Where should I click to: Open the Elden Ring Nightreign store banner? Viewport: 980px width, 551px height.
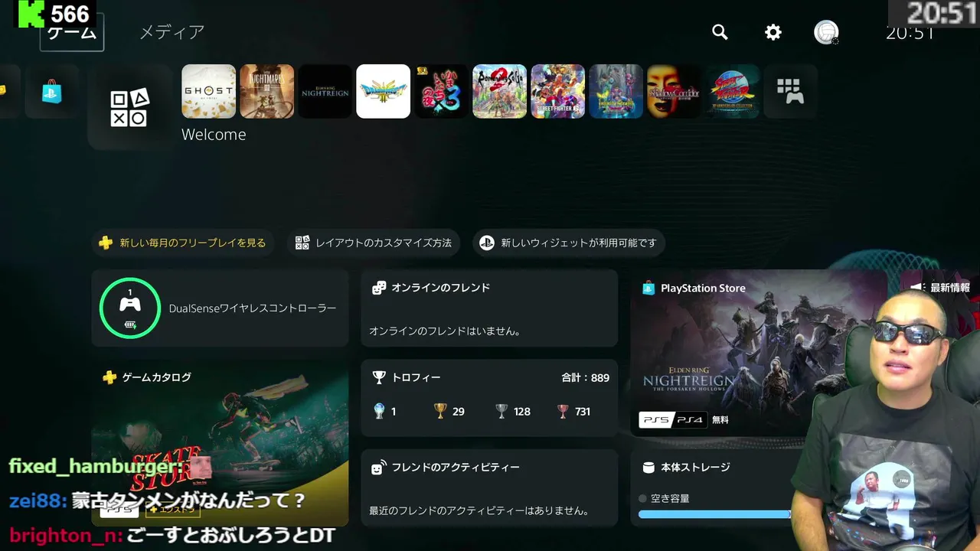click(759, 353)
